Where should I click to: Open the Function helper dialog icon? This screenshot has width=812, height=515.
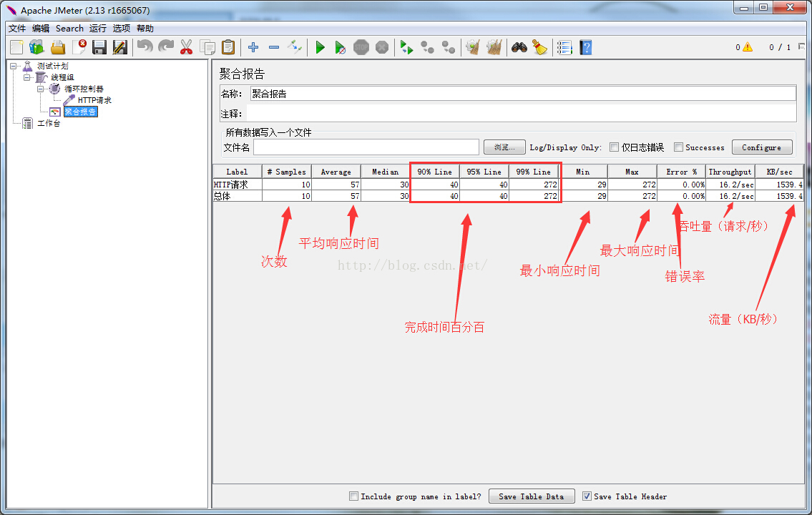tap(564, 48)
